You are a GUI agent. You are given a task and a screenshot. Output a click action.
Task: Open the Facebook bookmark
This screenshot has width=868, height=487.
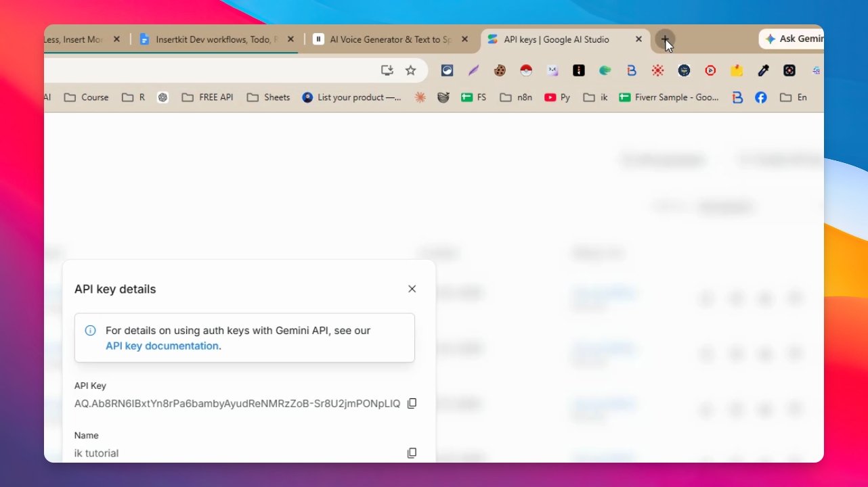pos(761,97)
